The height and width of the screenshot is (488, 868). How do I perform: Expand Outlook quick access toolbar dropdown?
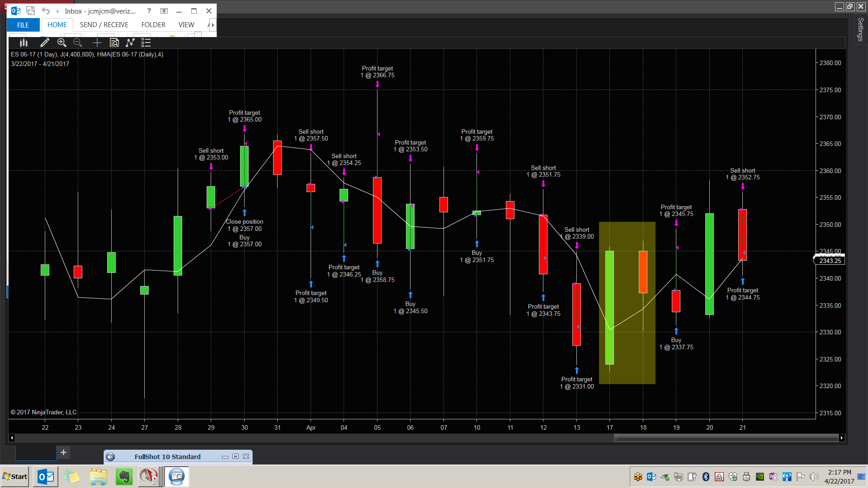(57, 11)
